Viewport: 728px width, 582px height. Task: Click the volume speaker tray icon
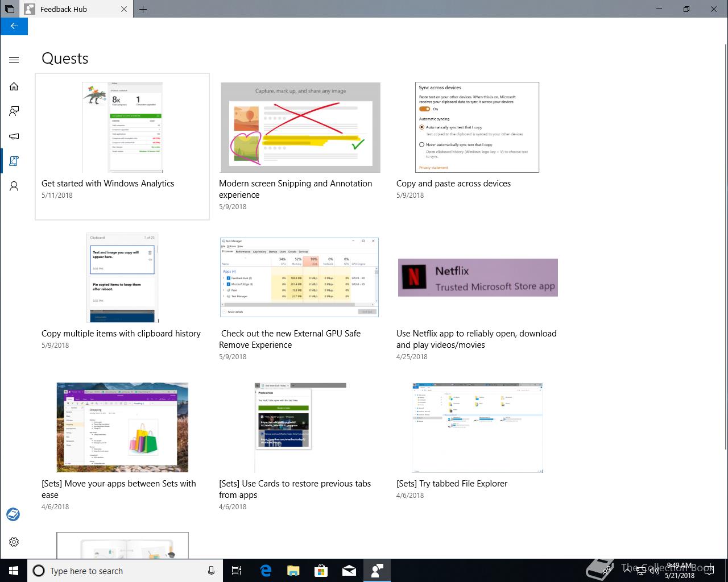pyautogui.click(x=655, y=571)
